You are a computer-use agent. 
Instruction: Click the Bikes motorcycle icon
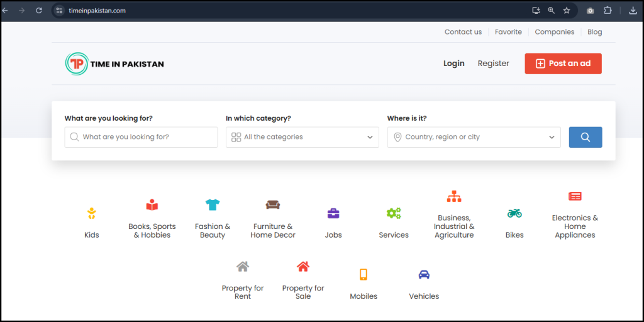[x=514, y=213]
